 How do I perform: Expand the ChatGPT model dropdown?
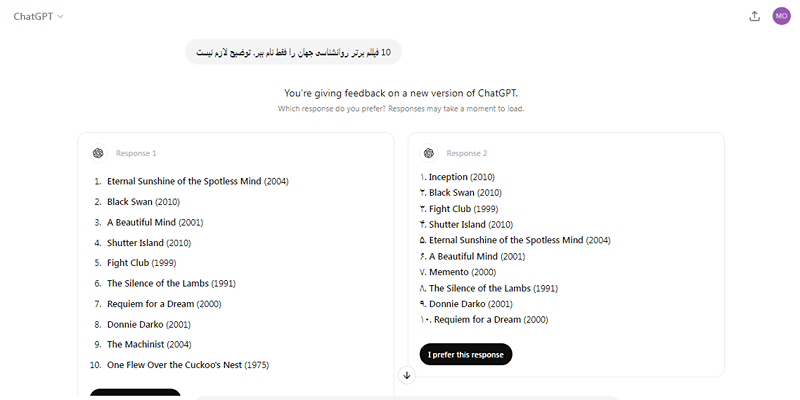[x=38, y=16]
